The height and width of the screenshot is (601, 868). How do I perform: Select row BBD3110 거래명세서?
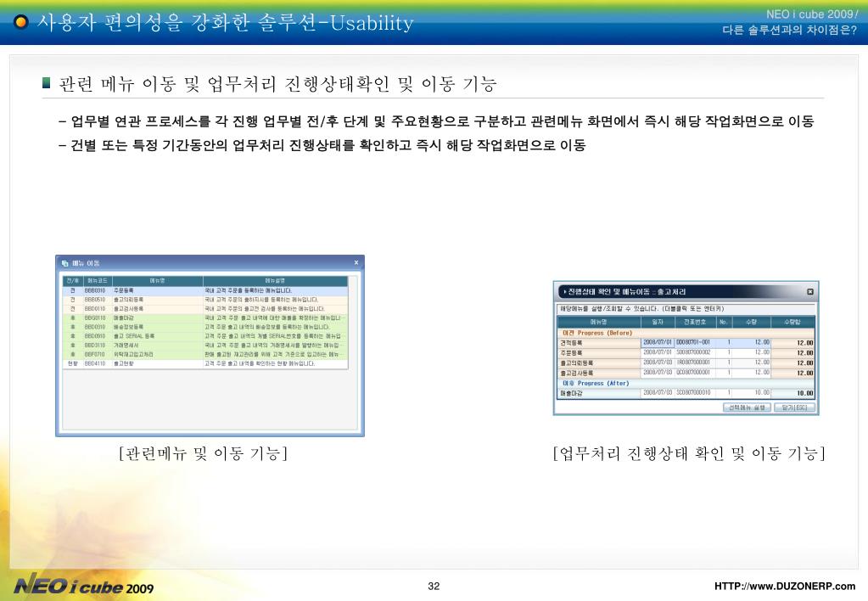(x=205, y=345)
